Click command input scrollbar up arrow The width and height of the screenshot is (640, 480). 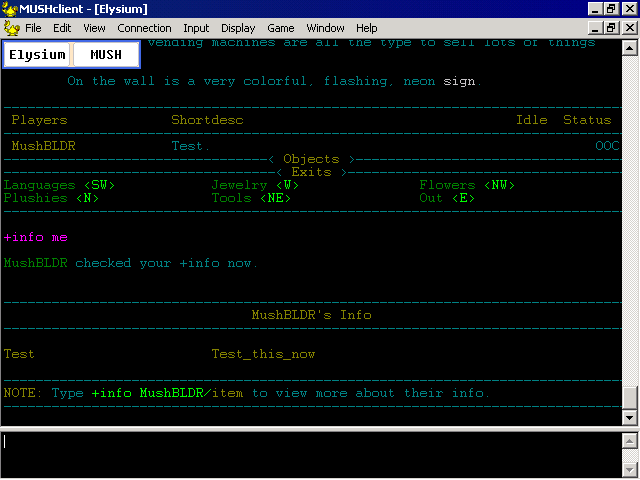tap(629, 441)
